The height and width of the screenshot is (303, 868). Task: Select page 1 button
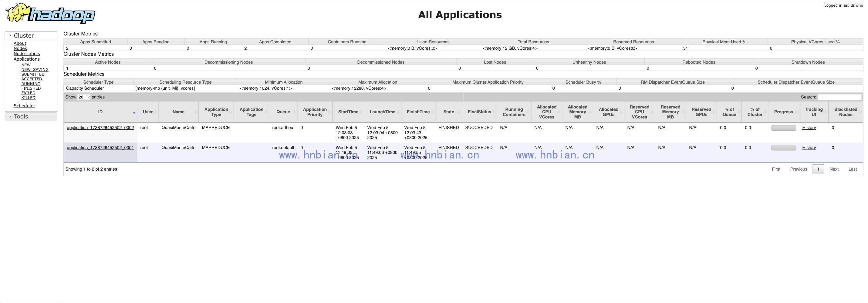(818, 169)
